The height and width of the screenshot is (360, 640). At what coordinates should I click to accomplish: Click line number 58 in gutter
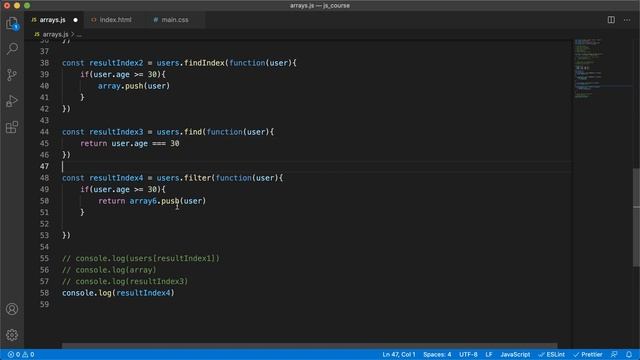tap(44, 293)
